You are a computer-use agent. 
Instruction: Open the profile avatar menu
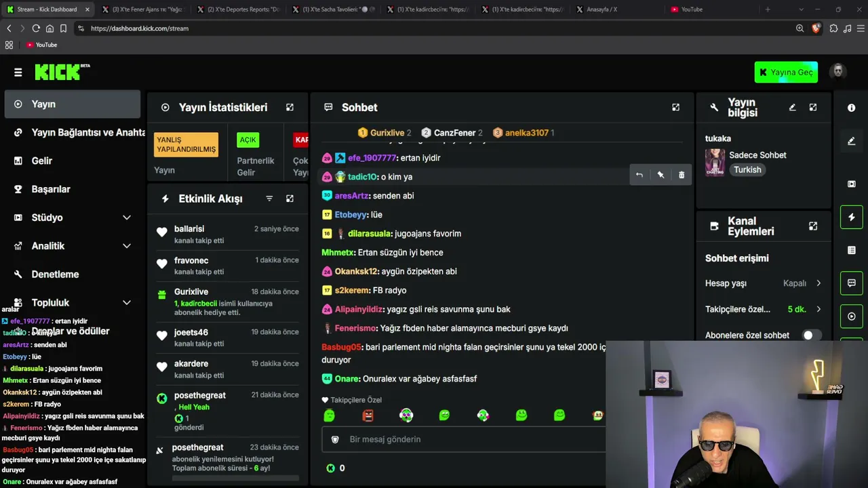(838, 72)
